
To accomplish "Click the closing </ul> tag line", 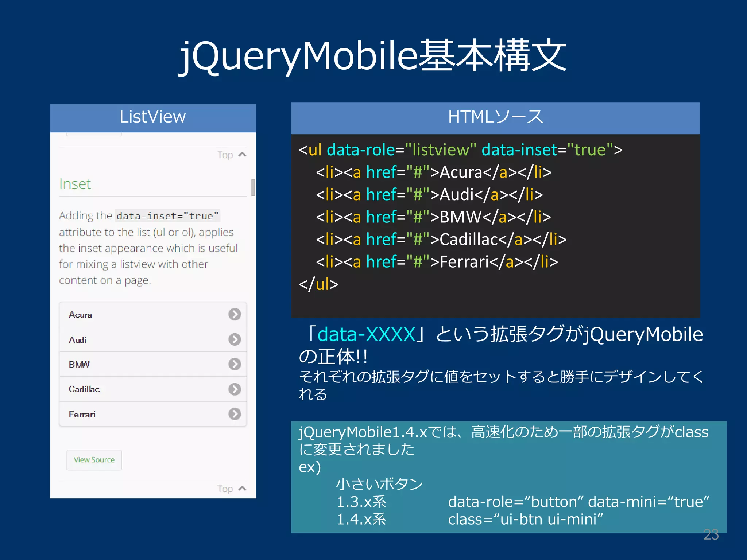I will [318, 284].
